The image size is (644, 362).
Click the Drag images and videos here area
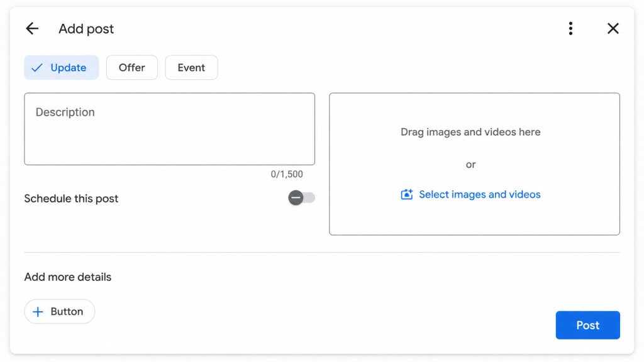[474, 164]
